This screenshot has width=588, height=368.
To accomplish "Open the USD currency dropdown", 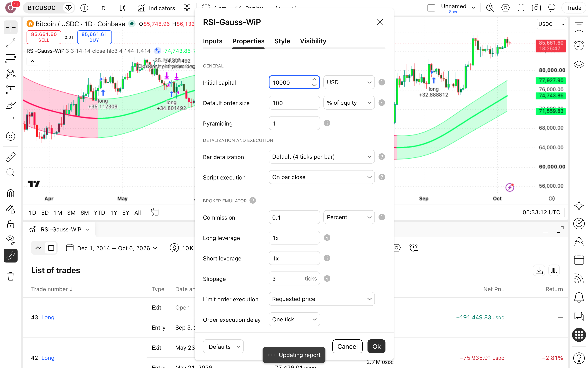I will [x=349, y=82].
